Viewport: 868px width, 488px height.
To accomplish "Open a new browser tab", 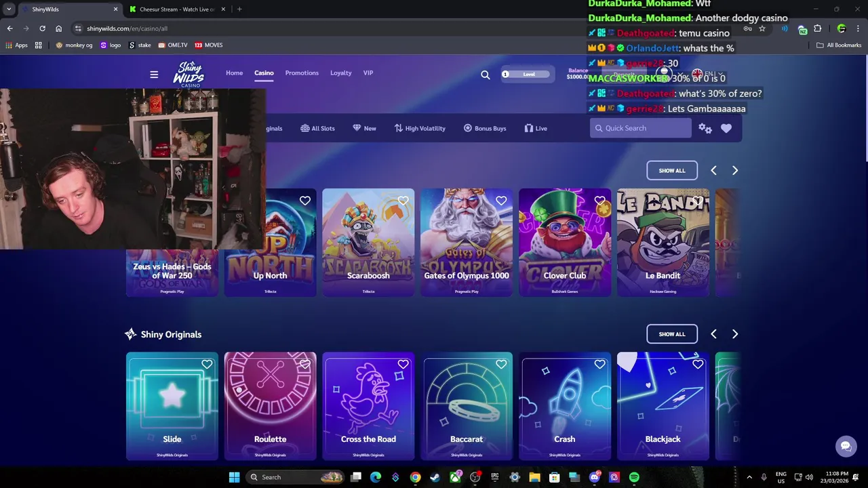I will (x=239, y=9).
